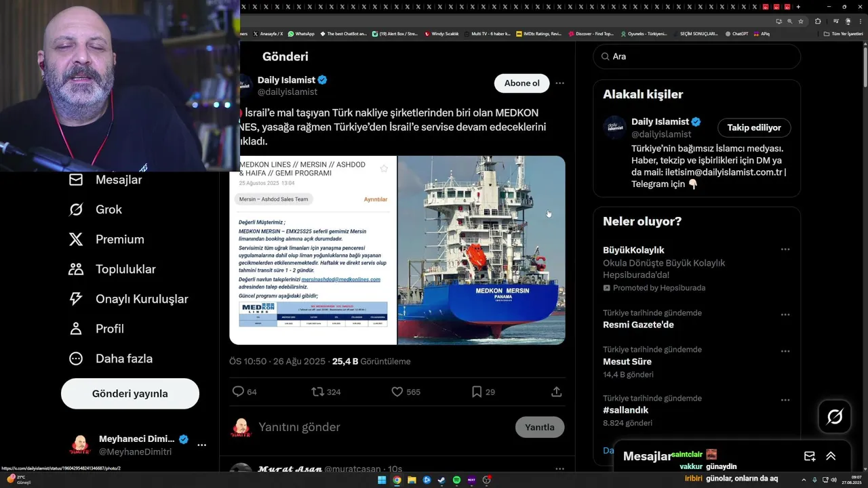Image resolution: width=868 pixels, height=488 pixels.
Task: Expand the Mesajlar drawer
Action: (831, 456)
